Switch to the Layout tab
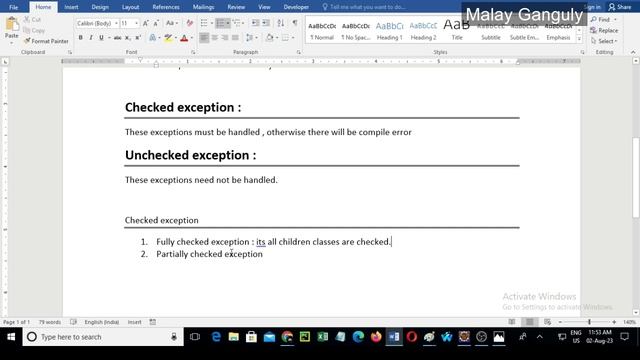 point(131,7)
